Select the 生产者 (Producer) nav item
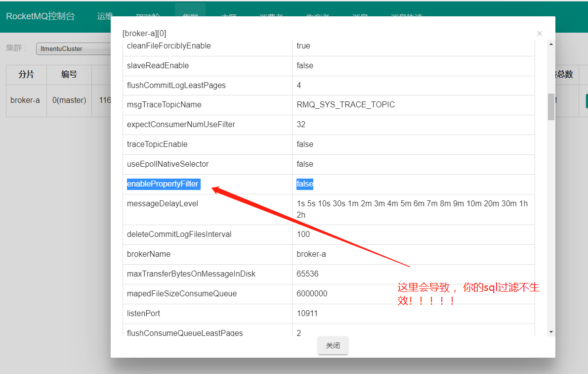Screen dimensions: 588x374 pos(318,16)
